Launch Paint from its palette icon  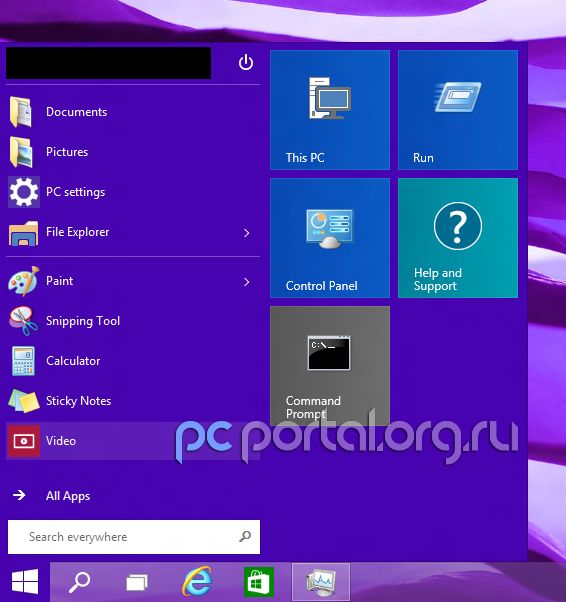[24, 281]
